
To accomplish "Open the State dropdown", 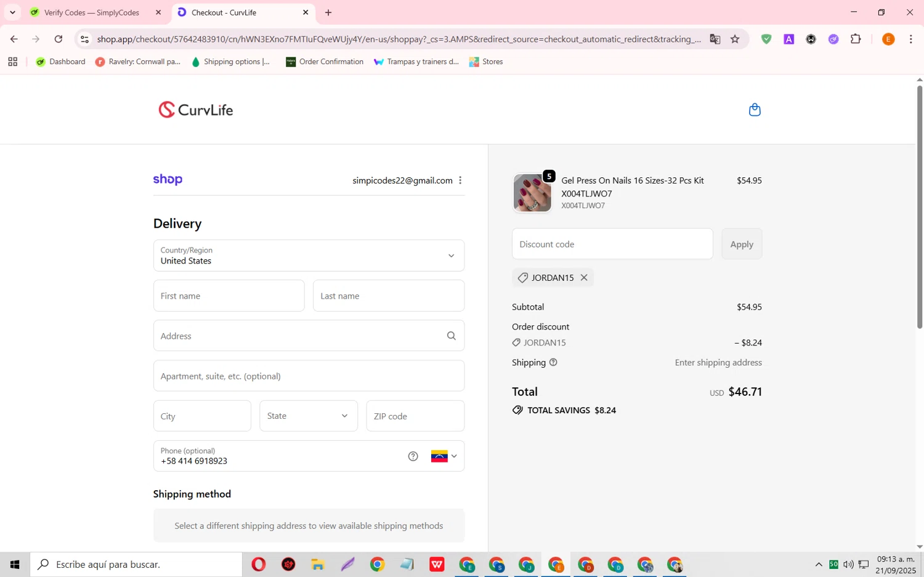I will [x=309, y=416].
